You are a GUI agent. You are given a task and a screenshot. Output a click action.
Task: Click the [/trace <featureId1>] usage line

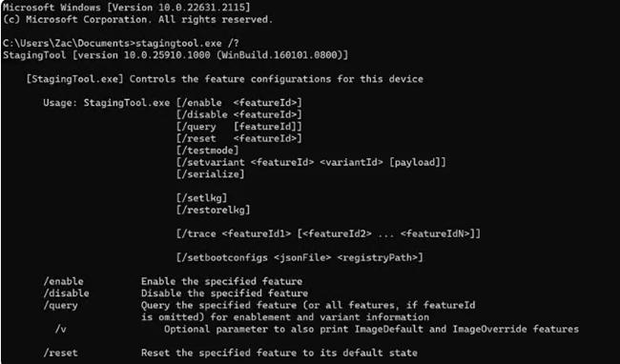point(328,233)
